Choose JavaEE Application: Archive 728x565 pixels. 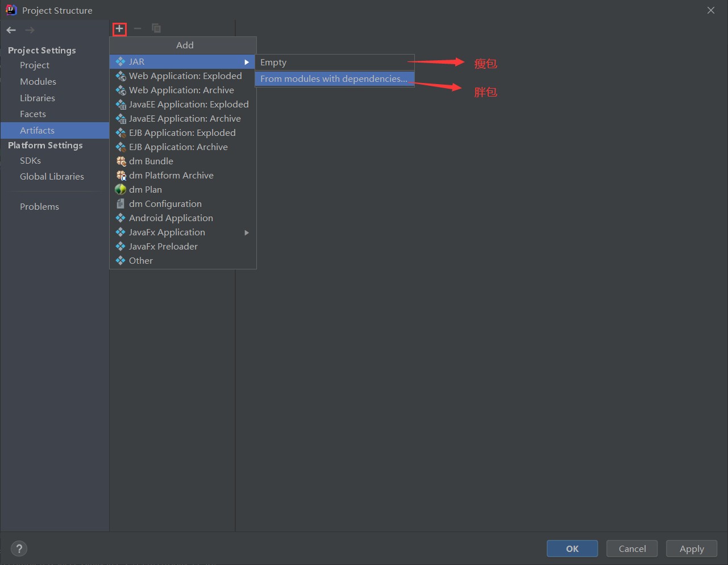tap(183, 119)
